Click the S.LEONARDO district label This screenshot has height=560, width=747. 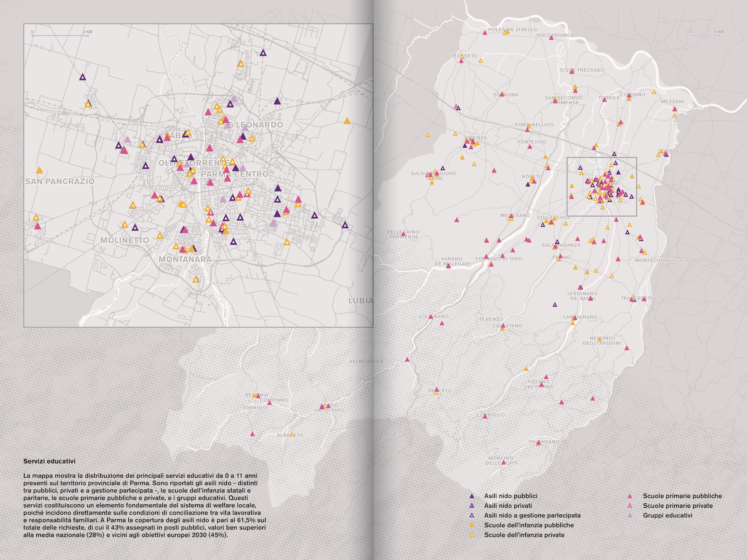[x=257, y=125]
